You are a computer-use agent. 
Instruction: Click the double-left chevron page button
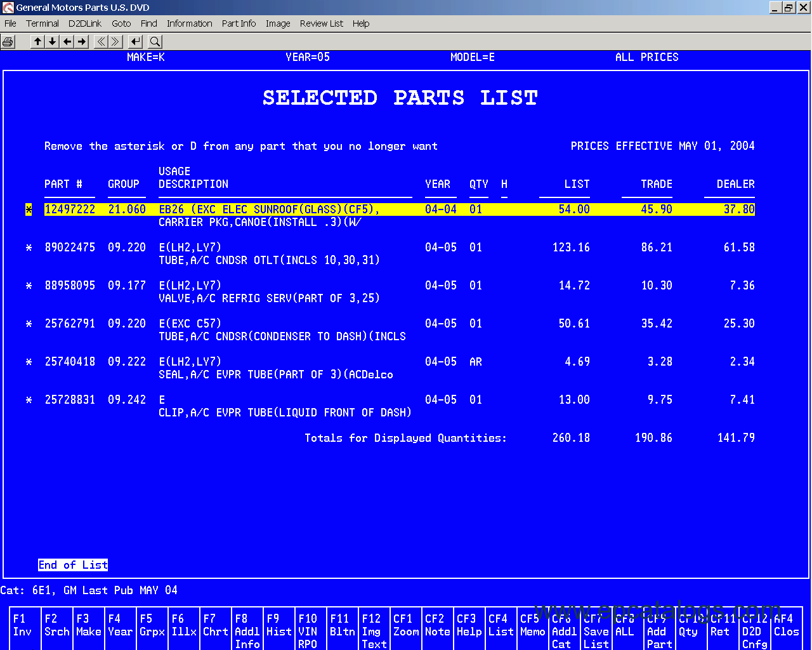101,42
